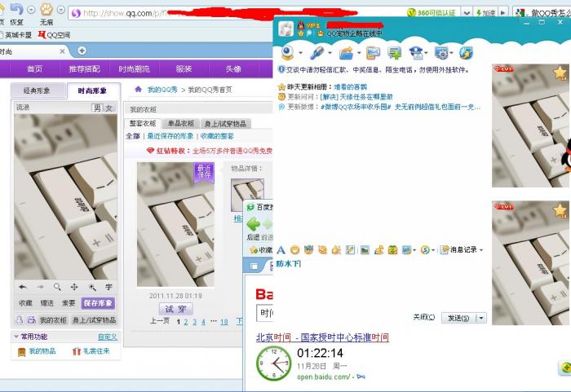Click the 最近保存的形象 filter link

point(170,136)
